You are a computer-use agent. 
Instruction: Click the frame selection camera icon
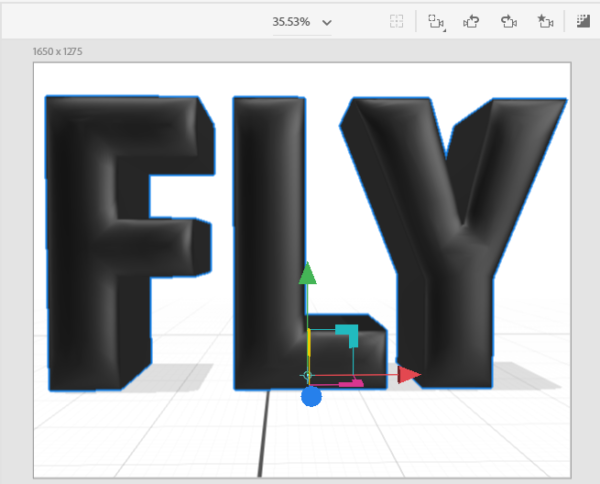(x=436, y=21)
